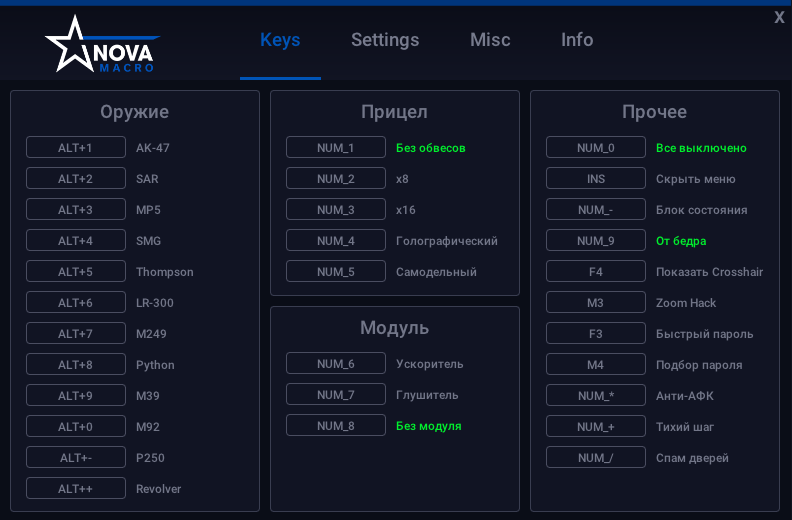Viewport: 792px width, 520px height.
Task: Change the ALT+++ hotkey for Revolver
Action: [x=75, y=489]
